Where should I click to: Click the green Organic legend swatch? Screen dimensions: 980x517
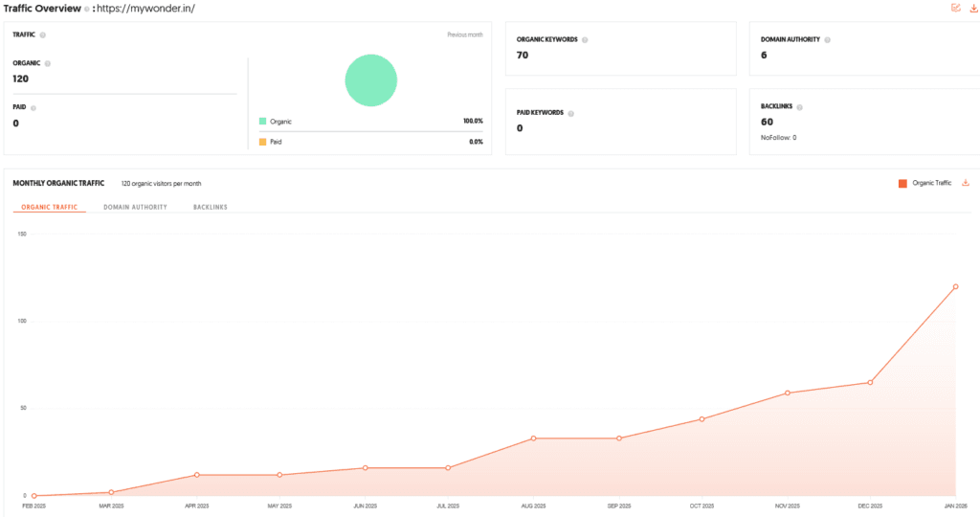[262, 122]
